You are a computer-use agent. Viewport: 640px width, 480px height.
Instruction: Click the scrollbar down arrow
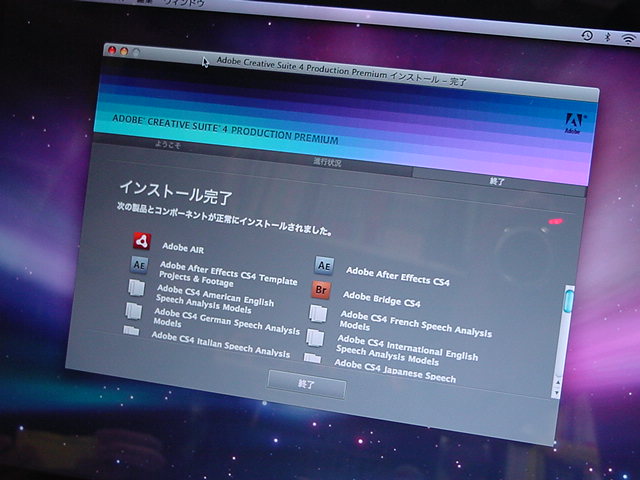556,393
